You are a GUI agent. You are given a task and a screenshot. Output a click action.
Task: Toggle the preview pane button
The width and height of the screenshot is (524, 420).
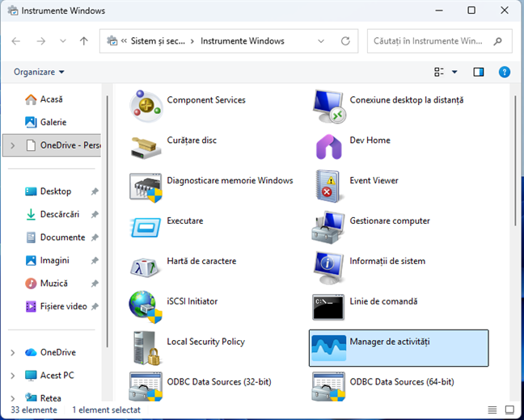point(479,72)
